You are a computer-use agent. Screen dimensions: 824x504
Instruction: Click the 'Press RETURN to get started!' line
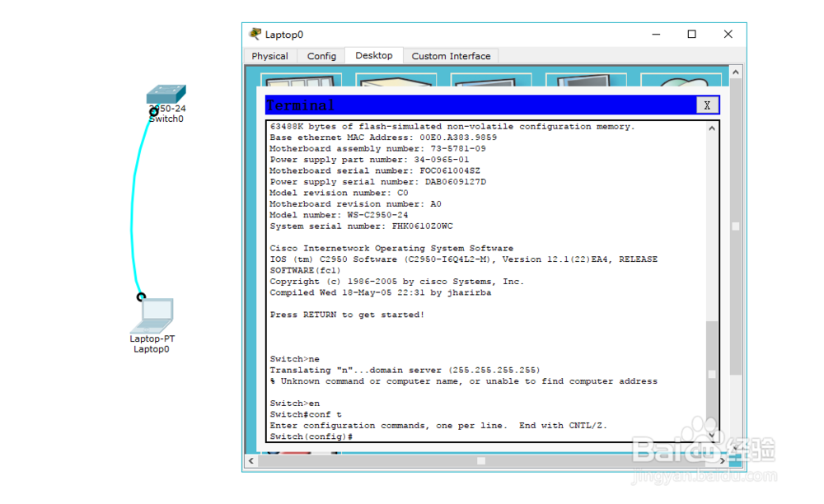(347, 315)
